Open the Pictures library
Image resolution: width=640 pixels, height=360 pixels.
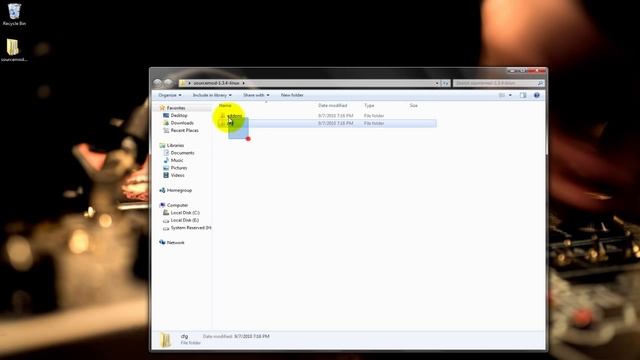(179, 168)
